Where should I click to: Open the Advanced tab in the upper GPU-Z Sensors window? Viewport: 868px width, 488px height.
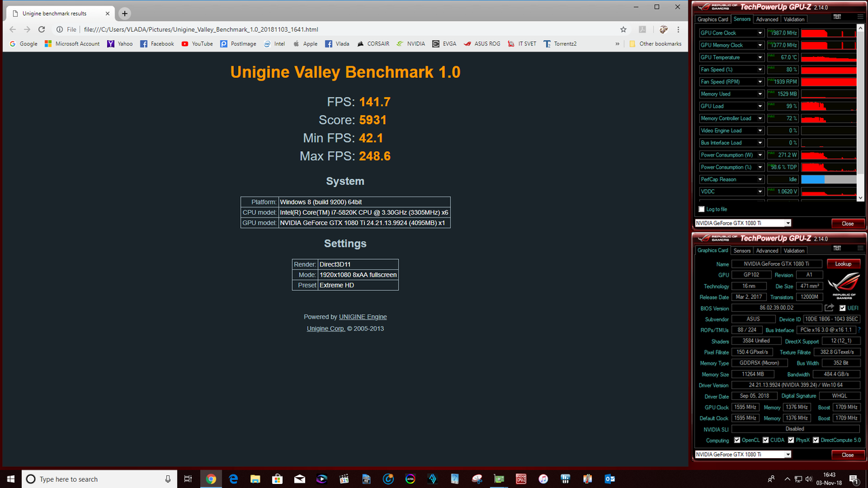point(767,19)
